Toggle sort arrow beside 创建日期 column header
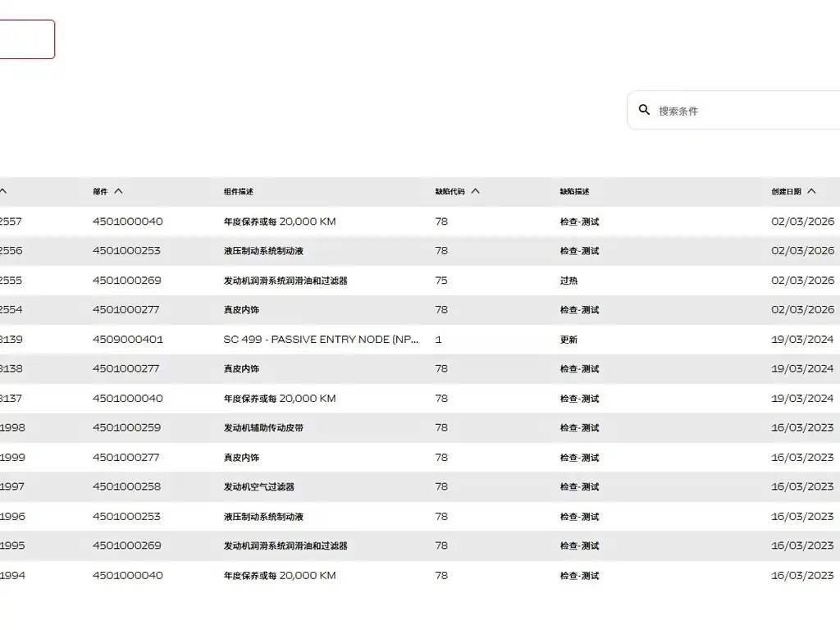Screen dimensions: 840x630 pyautogui.click(x=811, y=191)
